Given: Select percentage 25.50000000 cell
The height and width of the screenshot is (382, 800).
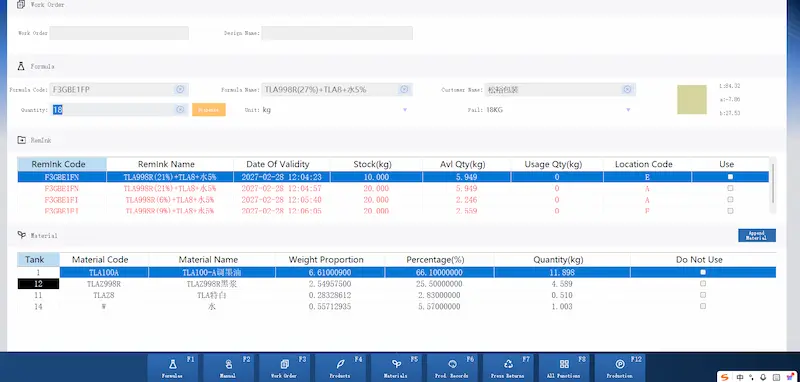Looking at the screenshot, I should coord(439,284).
